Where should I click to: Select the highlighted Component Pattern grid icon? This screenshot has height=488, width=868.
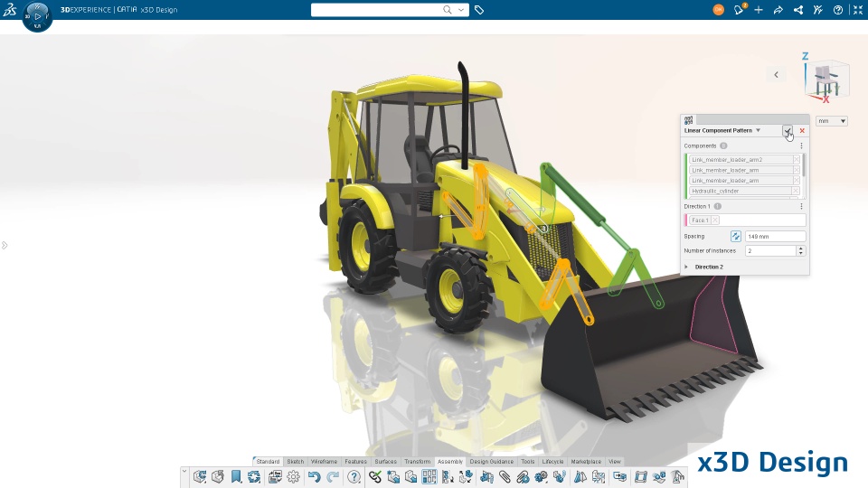pyautogui.click(x=429, y=476)
